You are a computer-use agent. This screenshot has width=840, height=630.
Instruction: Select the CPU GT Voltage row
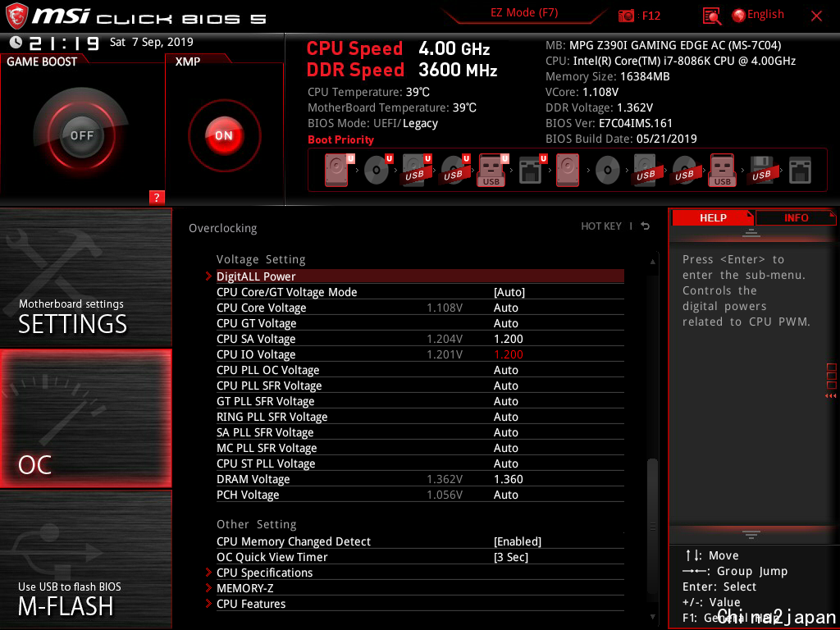coord(420,323)
